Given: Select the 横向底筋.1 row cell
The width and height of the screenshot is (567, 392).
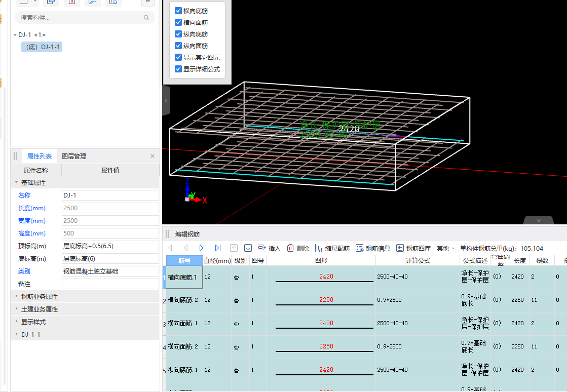Looking at the screenshot, I should pos(184,277).
